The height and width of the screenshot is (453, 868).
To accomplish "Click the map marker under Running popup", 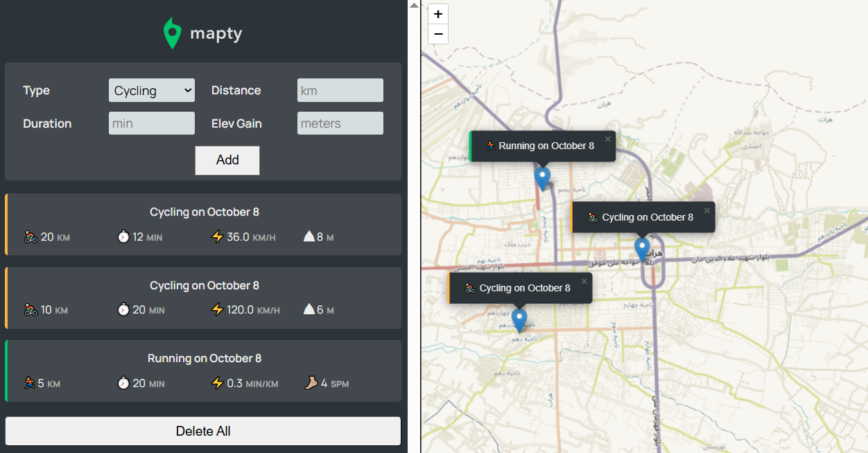I will pyautogui.click(x=543, y=178).
